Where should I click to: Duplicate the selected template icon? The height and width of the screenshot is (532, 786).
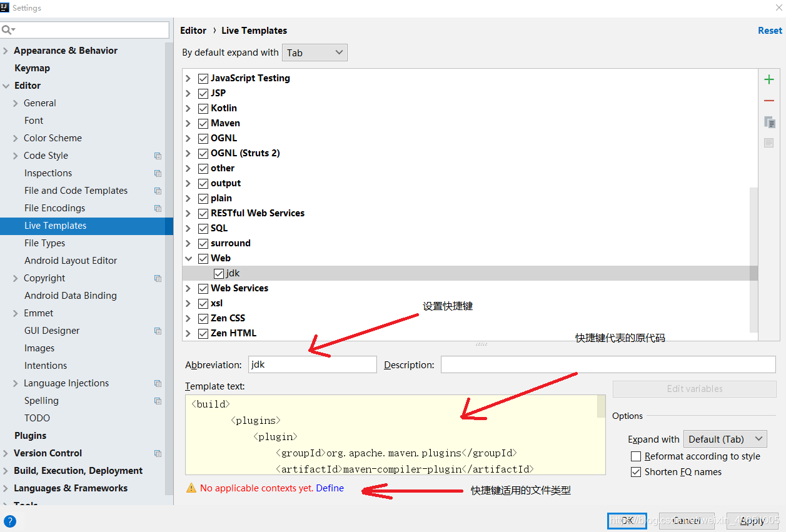pos(769,122)
